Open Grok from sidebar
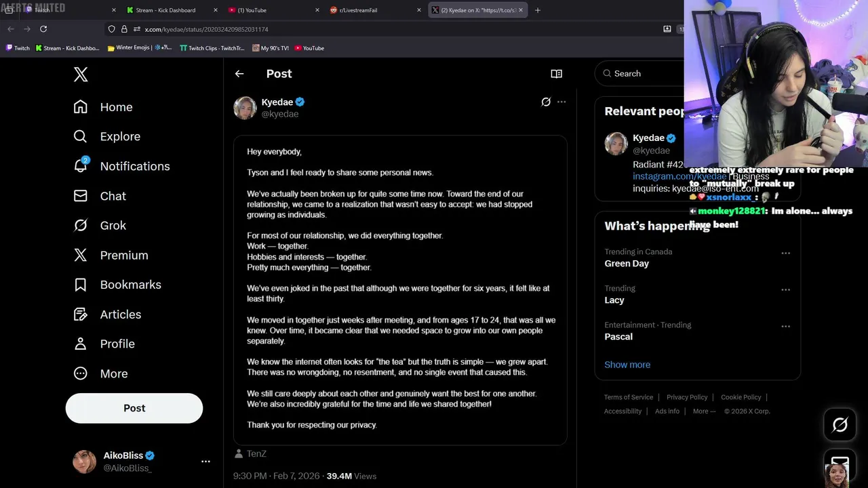868x488 pixels. coord(100,226)
